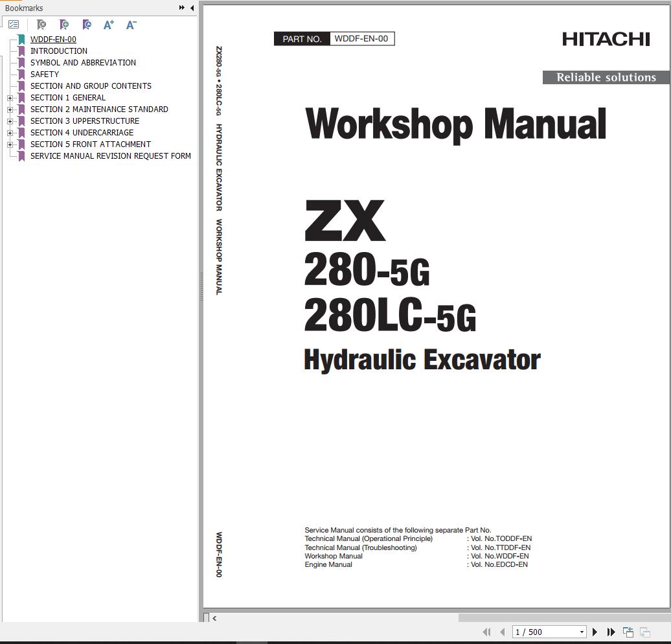The height and width of the screenshot is (644, 671).
Task: Click the bookmark icon beside SAFETY
Action: click(x=21, y=75)
